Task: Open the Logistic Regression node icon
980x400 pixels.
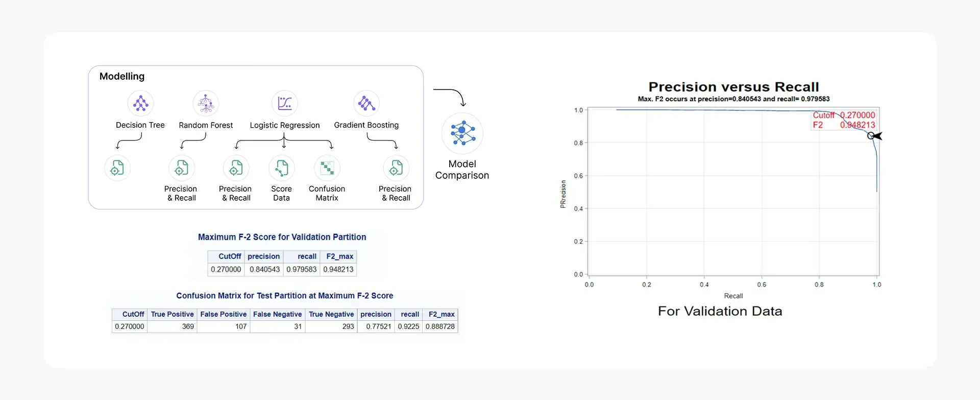Action: tap(284, 104)
